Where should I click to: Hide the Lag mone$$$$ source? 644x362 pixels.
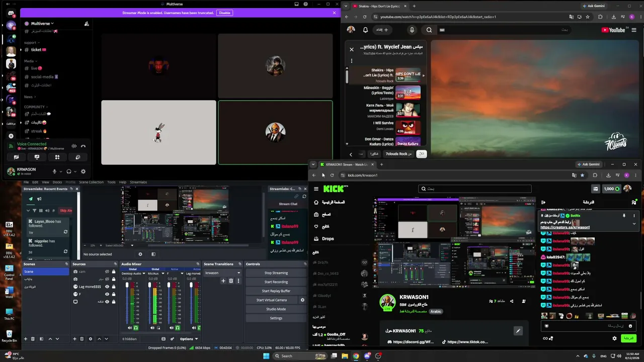pyautogui.click(x=107, y=287)
